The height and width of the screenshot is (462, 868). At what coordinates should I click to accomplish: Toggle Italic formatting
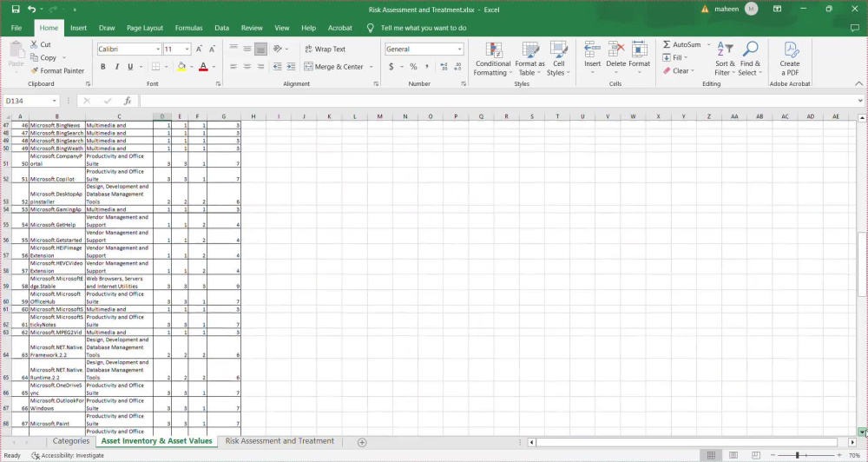pyautogui.click(x=117, y=67)
